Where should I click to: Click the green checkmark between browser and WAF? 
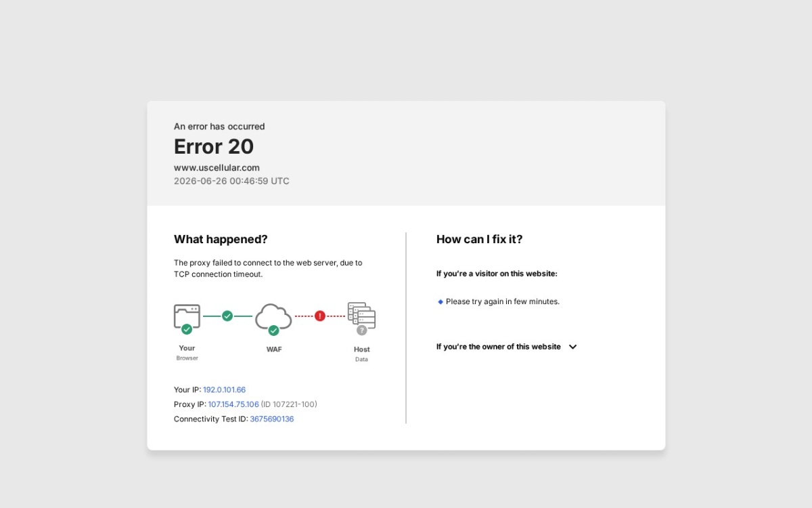(227, 316)
